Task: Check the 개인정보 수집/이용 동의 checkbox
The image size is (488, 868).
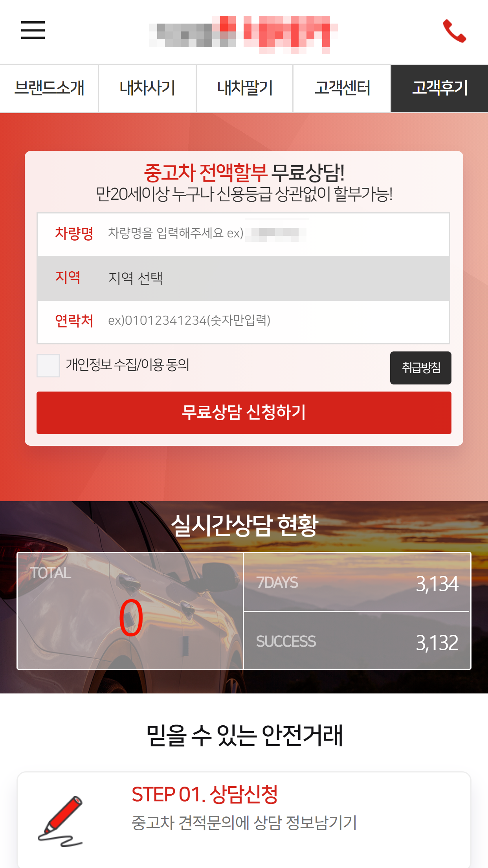Action: 48,366
